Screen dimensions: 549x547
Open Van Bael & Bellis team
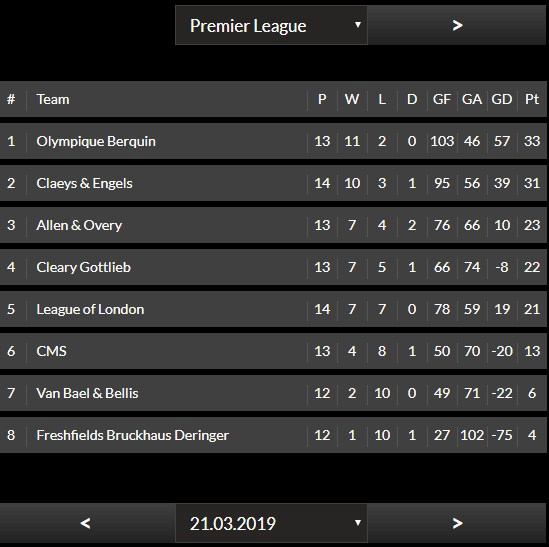coord(87,393)
